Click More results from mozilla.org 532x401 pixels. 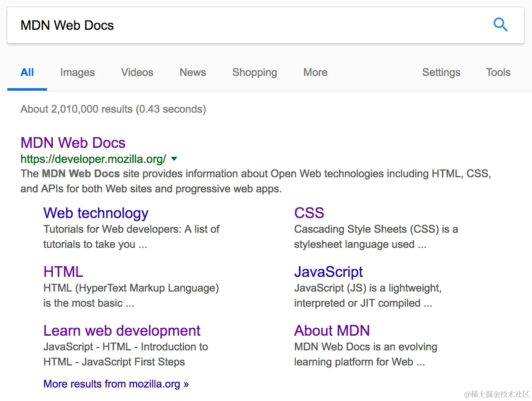pyautogui.click(x=116, y=384)
